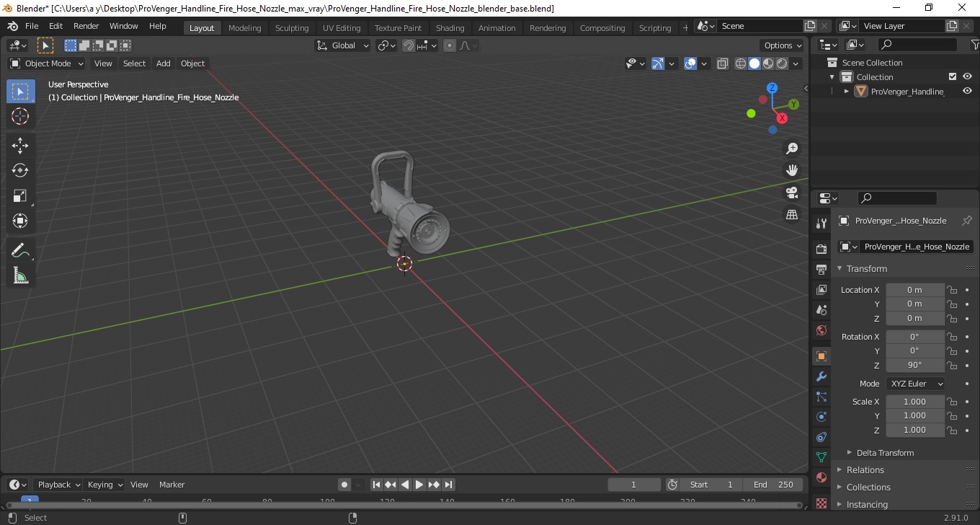Open the World properties tab
The width and height of the screenshot is (980, 525).
click(821, 330)
